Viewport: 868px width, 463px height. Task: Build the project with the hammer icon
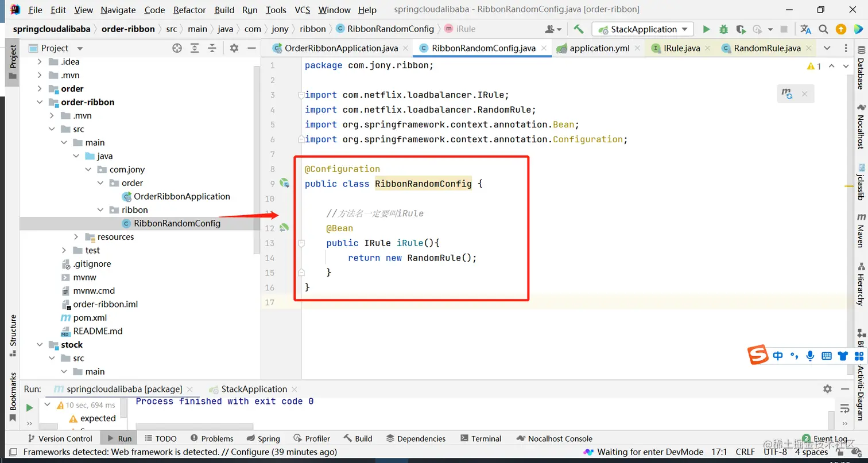(x=579, y=29)
